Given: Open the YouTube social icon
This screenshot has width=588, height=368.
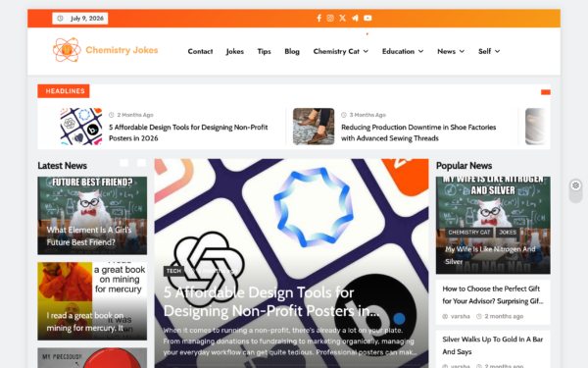Looking at the screenshot, I should click(367, 18).
